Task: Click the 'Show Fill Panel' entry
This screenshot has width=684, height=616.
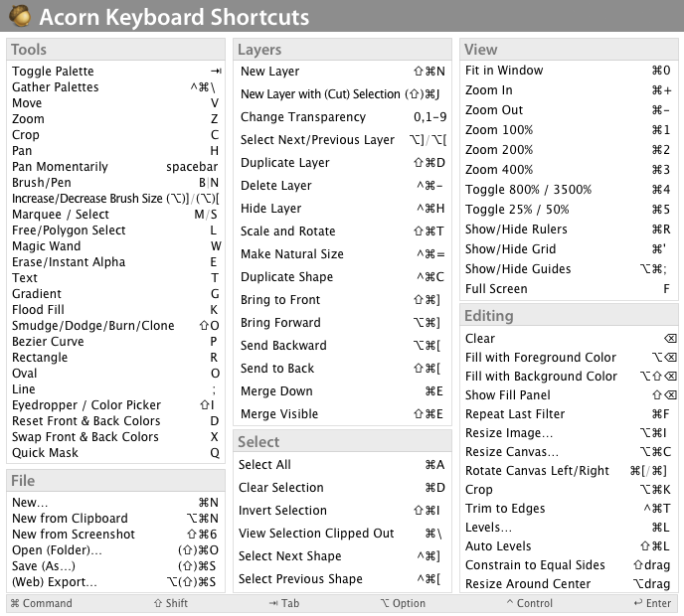Action: tap(569, 395)
